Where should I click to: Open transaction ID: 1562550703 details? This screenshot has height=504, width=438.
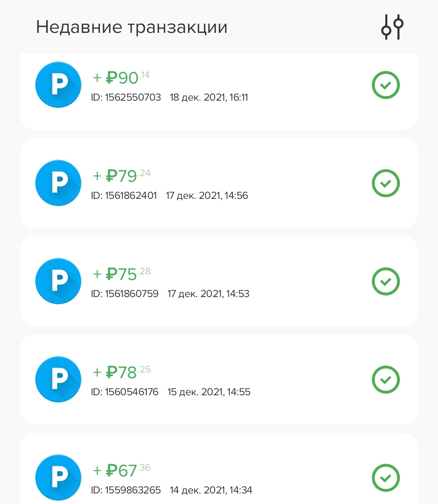(126, 97)
